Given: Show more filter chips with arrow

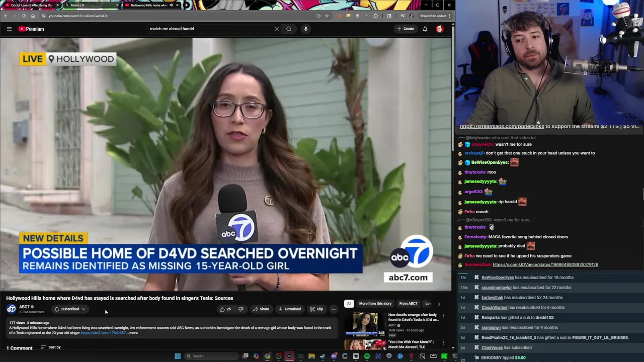Looking at the screenshot, I should click(439, 304).
